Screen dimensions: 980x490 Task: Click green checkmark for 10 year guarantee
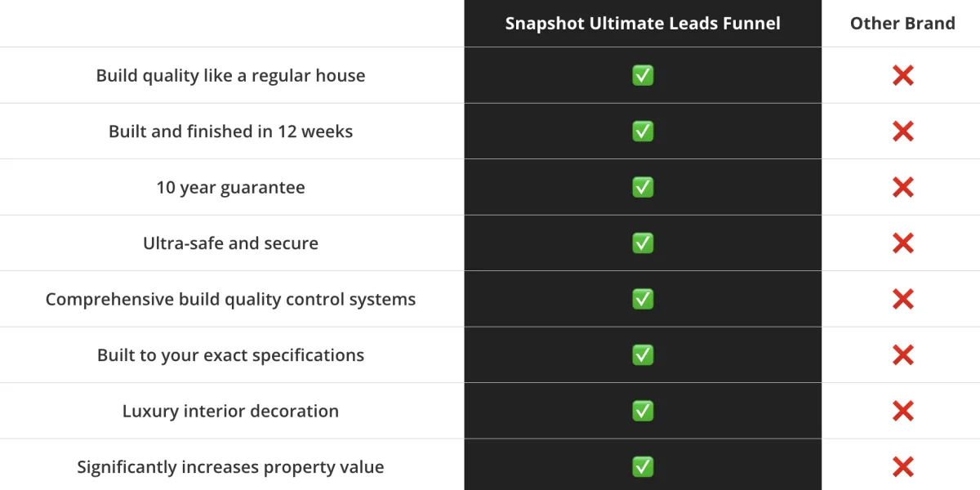tap(643, 187)
